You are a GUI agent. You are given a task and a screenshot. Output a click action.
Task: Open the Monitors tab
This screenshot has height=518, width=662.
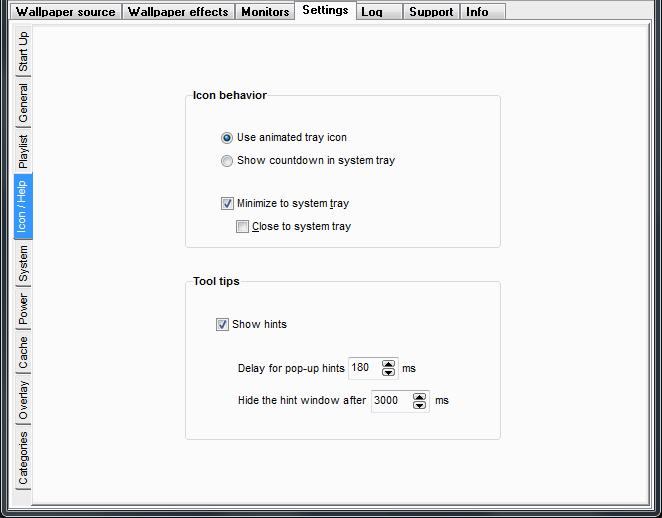point(265,12)
